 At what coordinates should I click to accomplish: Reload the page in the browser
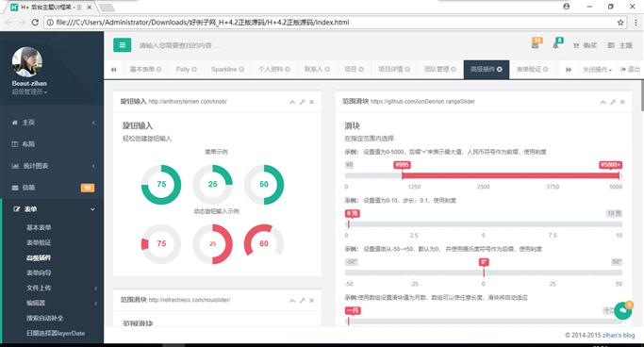pos(35,23)
